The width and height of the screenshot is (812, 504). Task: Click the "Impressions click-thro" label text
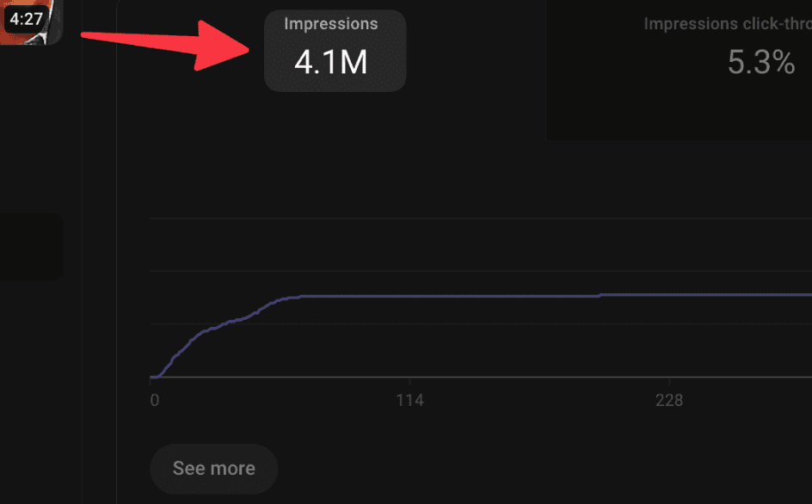tap(727, 24)
